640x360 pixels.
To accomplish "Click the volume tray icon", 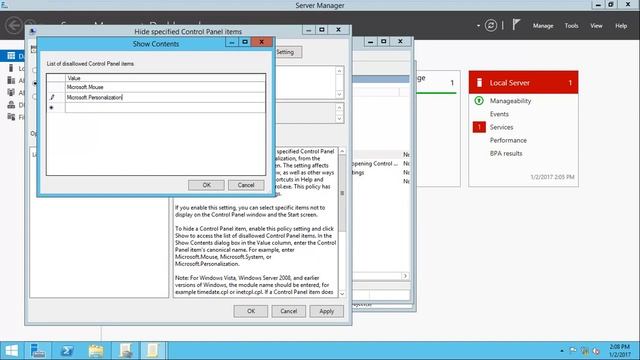I will (x=596, y=351).
